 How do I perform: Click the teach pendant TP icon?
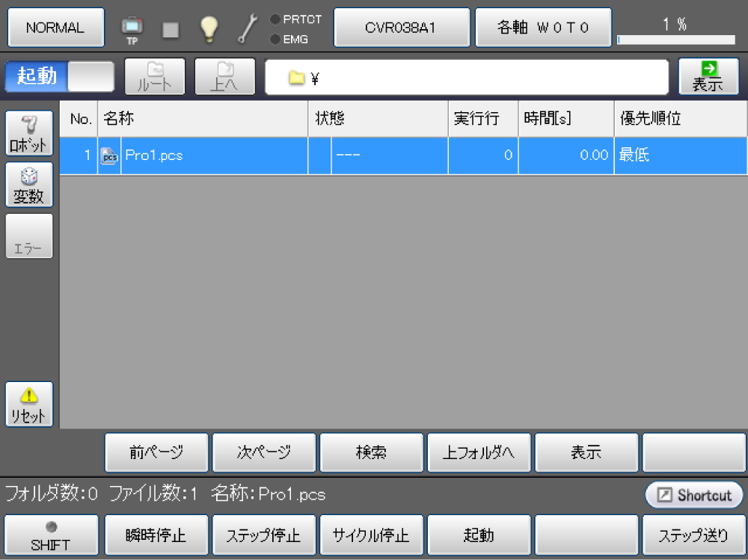(x=132, y=28)
